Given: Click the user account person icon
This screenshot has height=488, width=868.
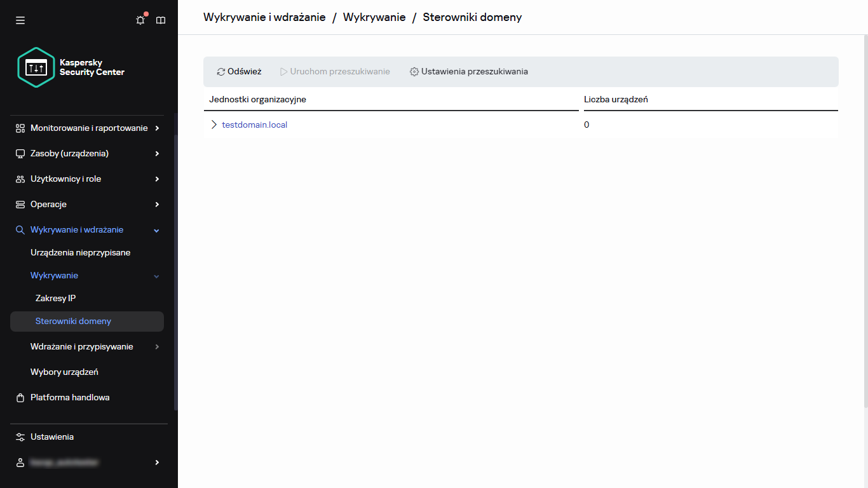Looking at the screenshot, I should tap(19, 462).
